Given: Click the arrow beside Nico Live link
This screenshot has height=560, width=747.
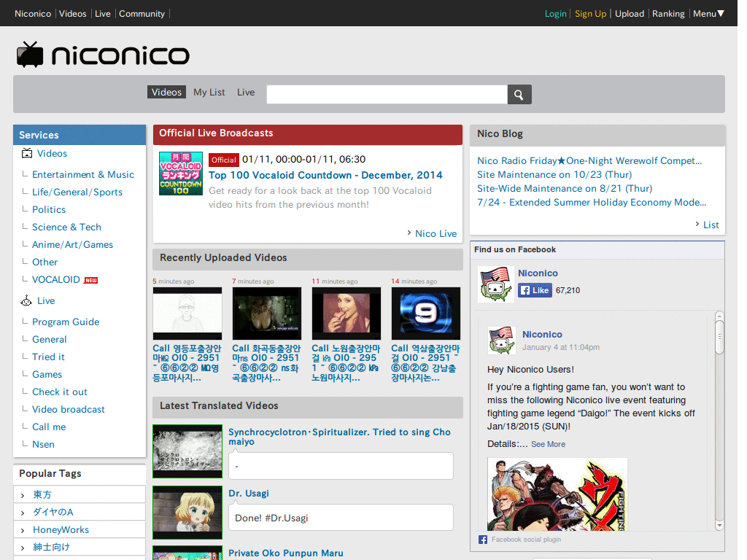Looking at the screenshot, I should (409, 233).
